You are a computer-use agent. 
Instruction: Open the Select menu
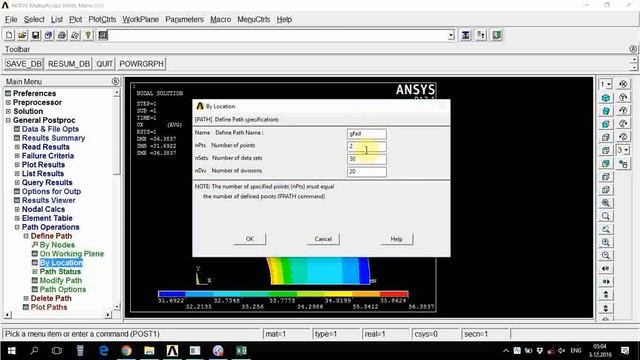click(34, 20)
